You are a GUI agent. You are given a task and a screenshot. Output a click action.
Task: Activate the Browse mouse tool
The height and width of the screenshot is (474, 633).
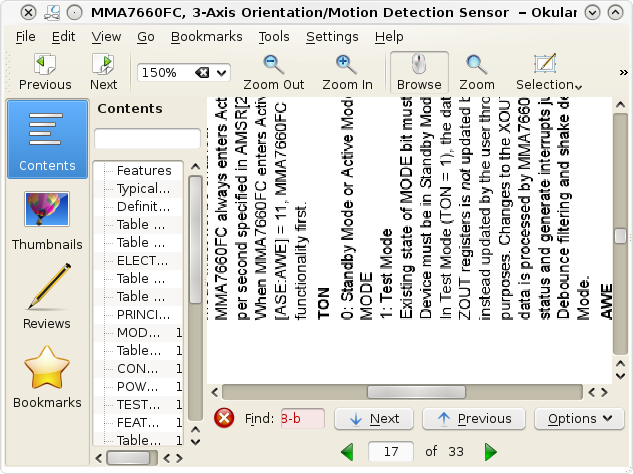point(419,72)
